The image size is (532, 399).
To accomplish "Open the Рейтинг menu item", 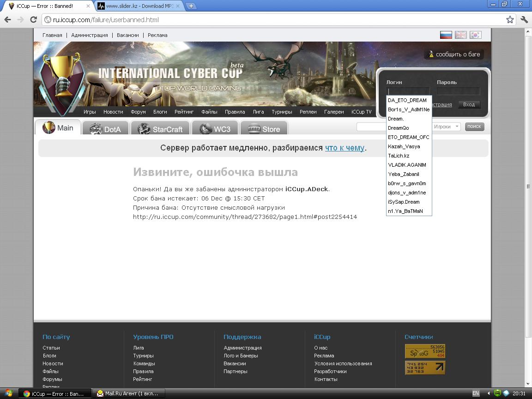I will [184, 112].
